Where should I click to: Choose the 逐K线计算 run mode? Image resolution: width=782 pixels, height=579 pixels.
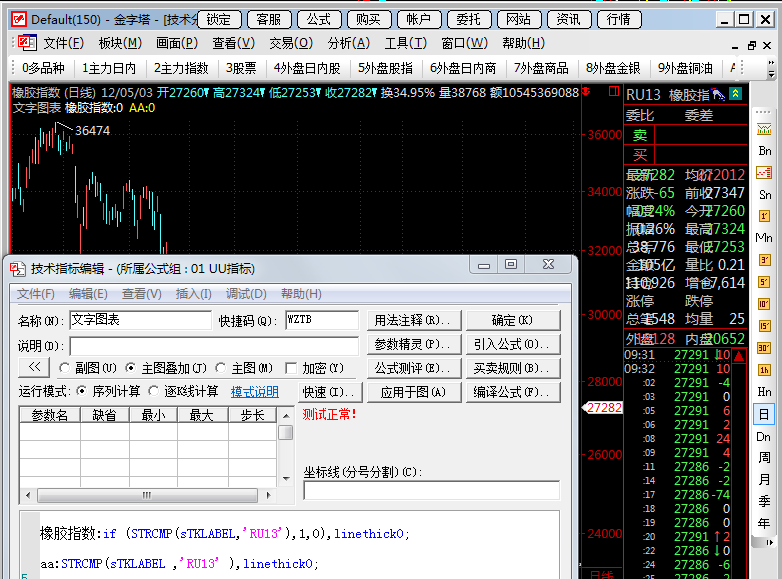(x=154, y=391)
